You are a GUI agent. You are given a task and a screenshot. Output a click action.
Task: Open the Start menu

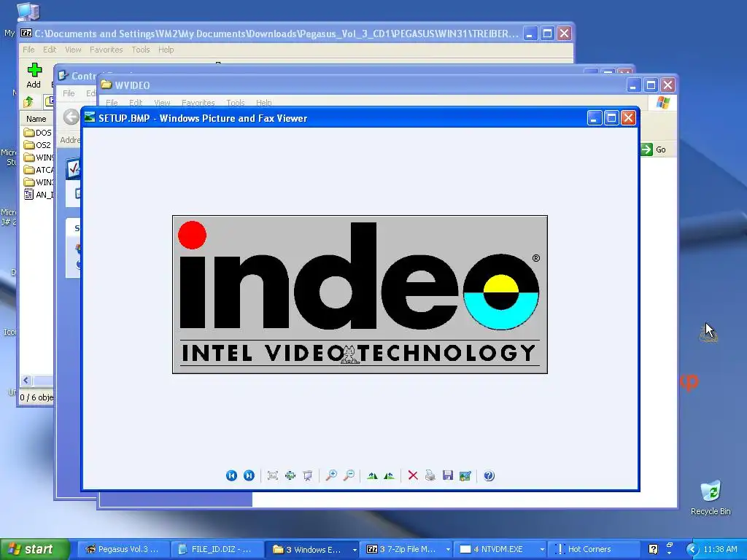(35, 549)
